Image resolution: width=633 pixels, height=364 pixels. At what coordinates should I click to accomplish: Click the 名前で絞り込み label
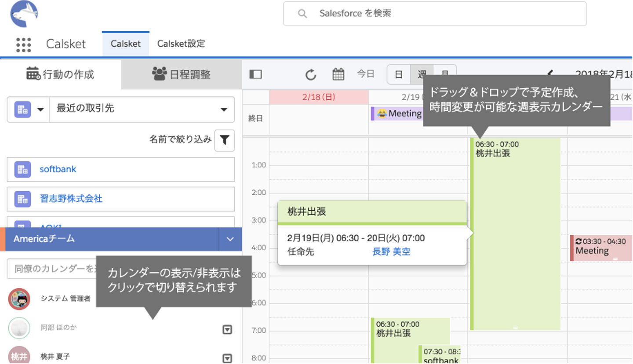180,140
